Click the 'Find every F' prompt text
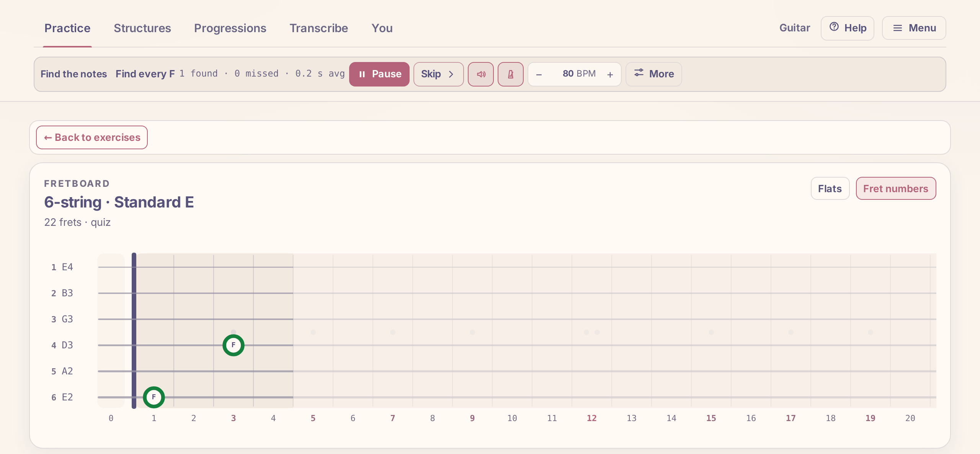The image size is (980, 454). [x=145, y=74]
